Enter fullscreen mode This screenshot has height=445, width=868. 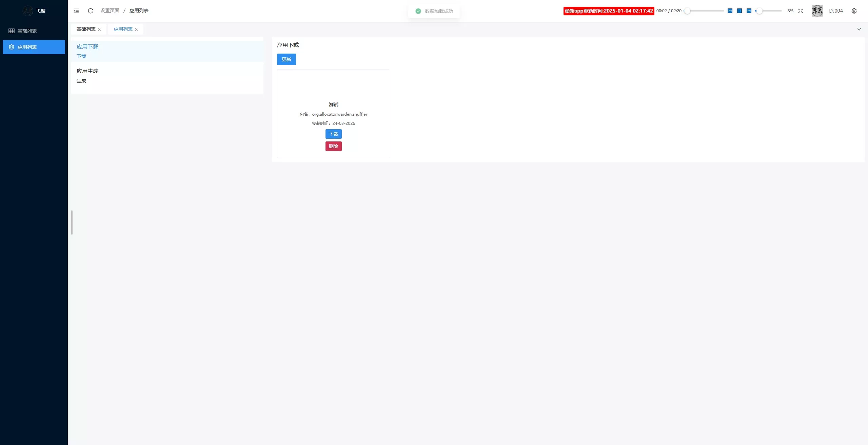(800, 11)
